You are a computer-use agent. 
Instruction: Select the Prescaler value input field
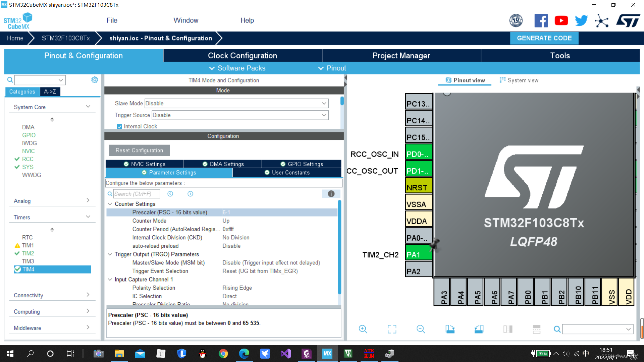(x=279, y=212)
